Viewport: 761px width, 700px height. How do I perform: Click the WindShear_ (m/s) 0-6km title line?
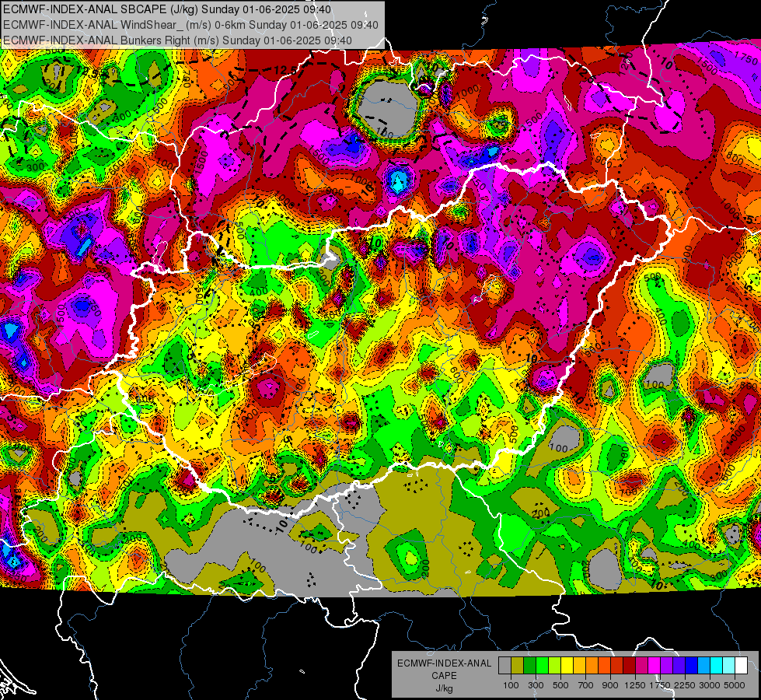click(x=190, y=25)
